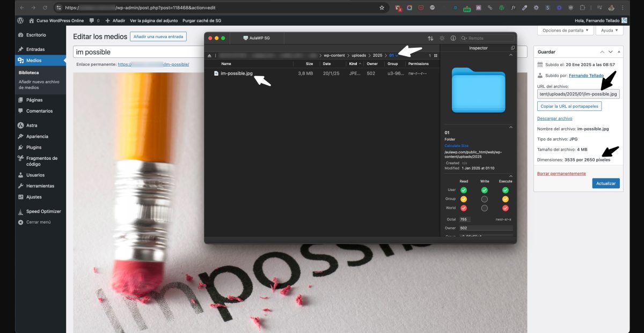Click Añadir una nueva entrada button
The width and height of the screenshot is (644, 333).
tap(158, 36)
